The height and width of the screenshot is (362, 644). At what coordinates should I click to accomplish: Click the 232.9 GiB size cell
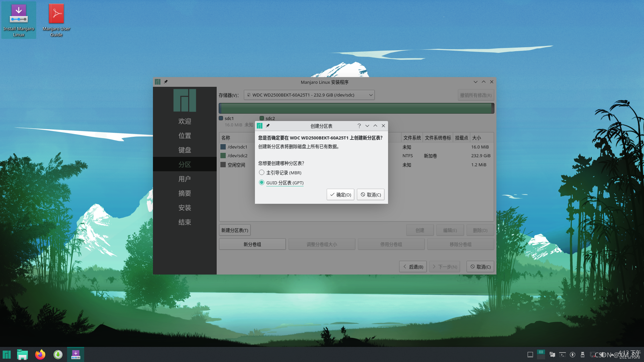481,156
